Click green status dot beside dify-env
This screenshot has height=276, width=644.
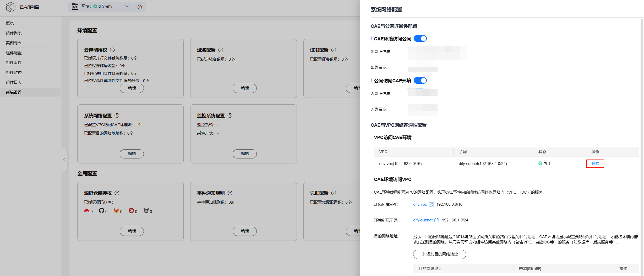pos(95,6)
